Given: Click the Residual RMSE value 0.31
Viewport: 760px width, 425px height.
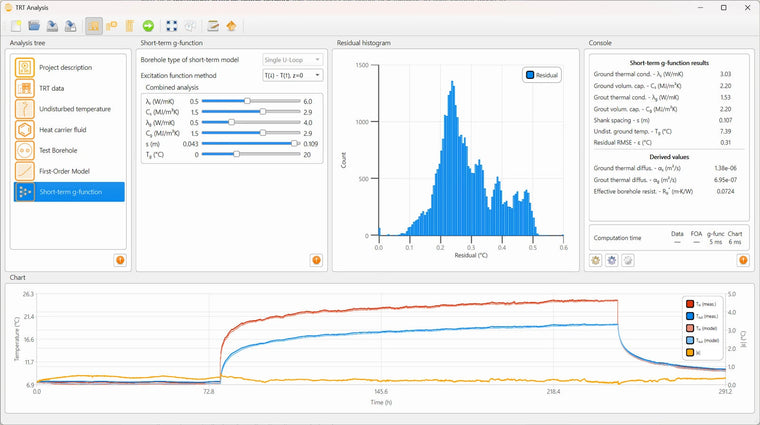Looking at the screenshot, I should (x=725, y=142).
